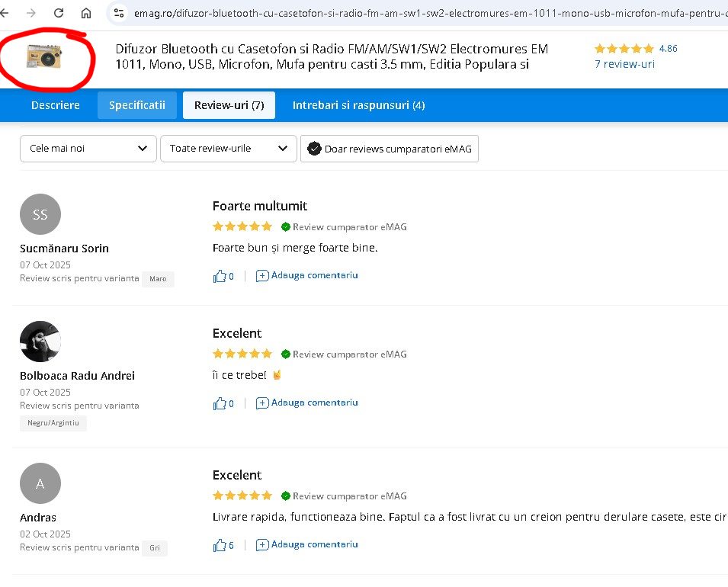Toggle Doar reviews cumparatori eMAG filter
Viewport: 728px width, 587px height.
click(390, 149)
